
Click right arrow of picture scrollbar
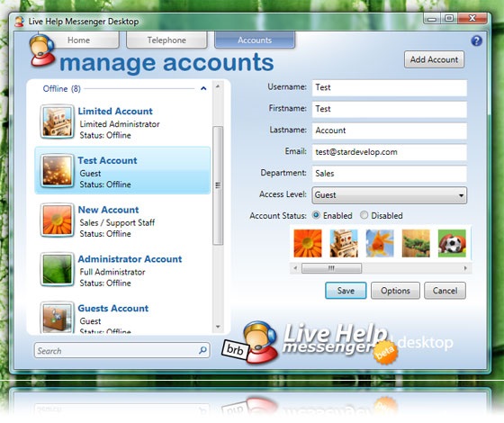tap(465, 268)
